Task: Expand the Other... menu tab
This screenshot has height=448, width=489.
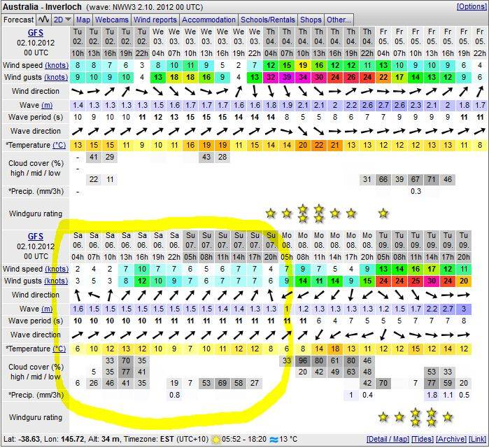Action: click(339, 20)
